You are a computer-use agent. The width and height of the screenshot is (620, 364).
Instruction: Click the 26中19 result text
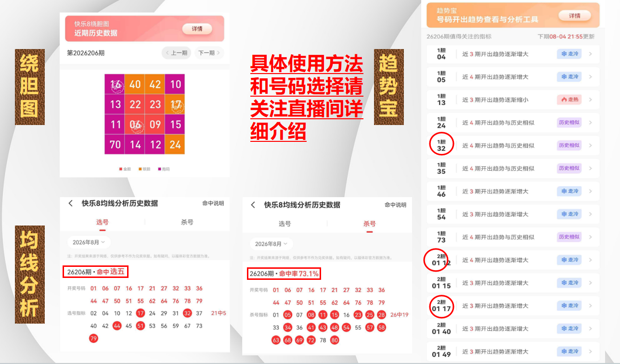coord(399,314)
